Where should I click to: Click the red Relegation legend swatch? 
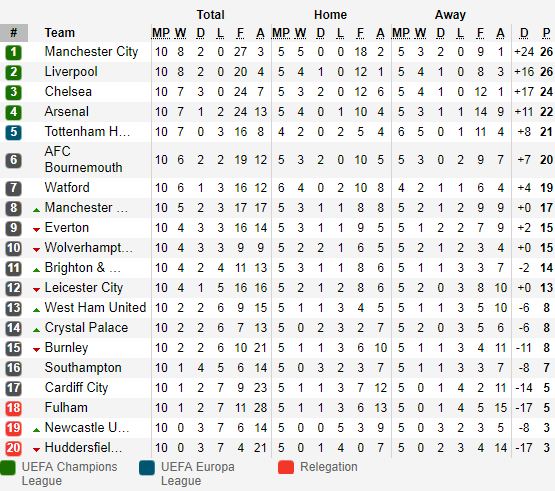[x=286, y=467]
